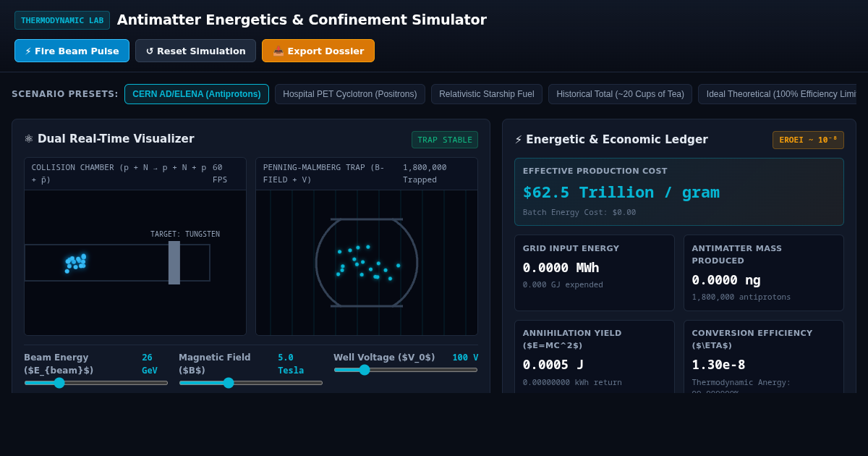Click the 100 V well voltage readout
Image resolution: width=868 pixels, height=456 pixels.
(x=465, y=358)
